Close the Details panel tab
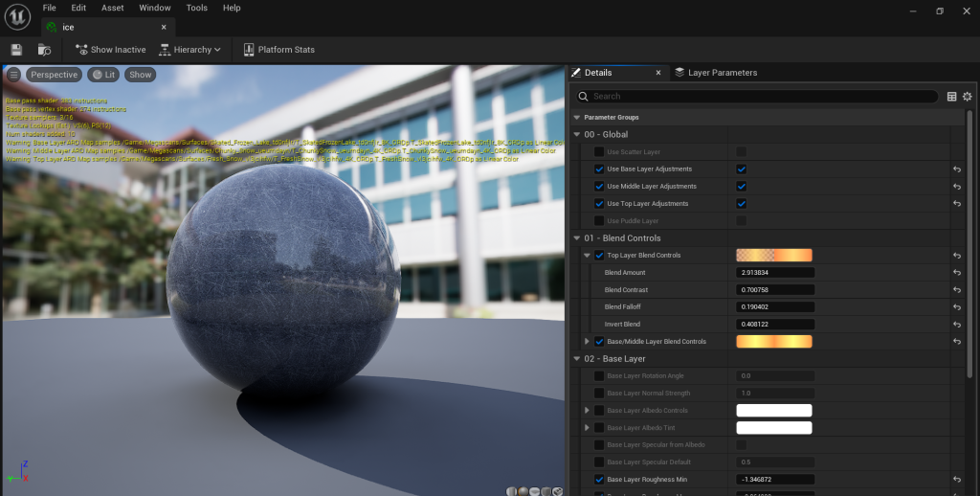This screenshot has width=980, height=496. click(658, 73)
